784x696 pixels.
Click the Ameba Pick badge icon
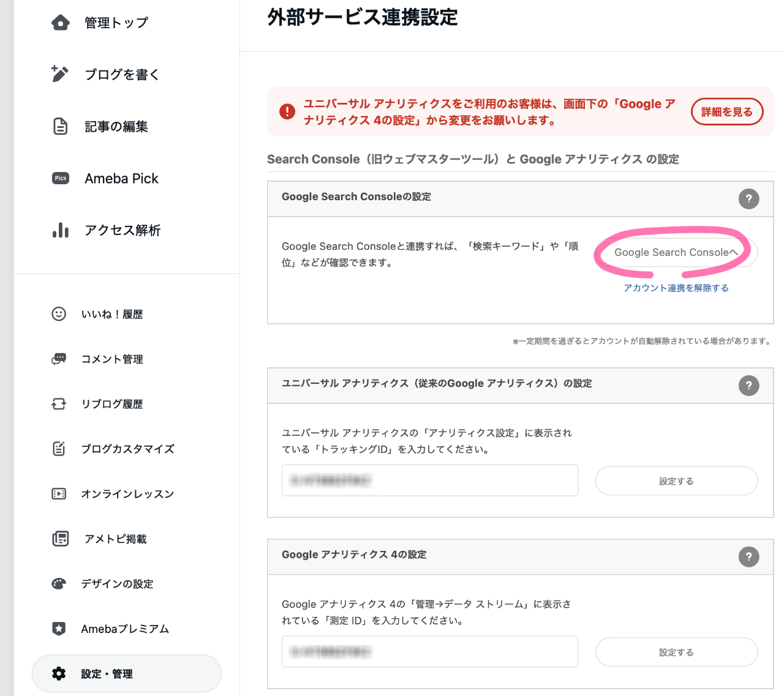point(60,178)
